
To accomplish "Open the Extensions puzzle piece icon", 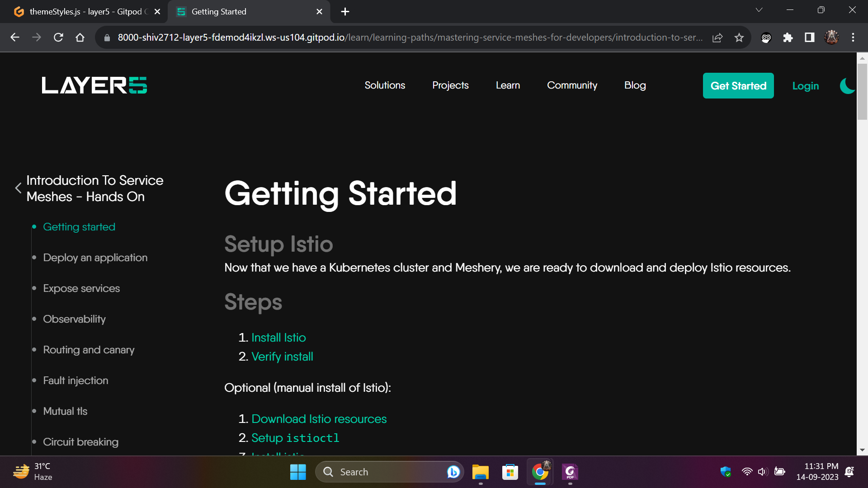I will point(788,38).
